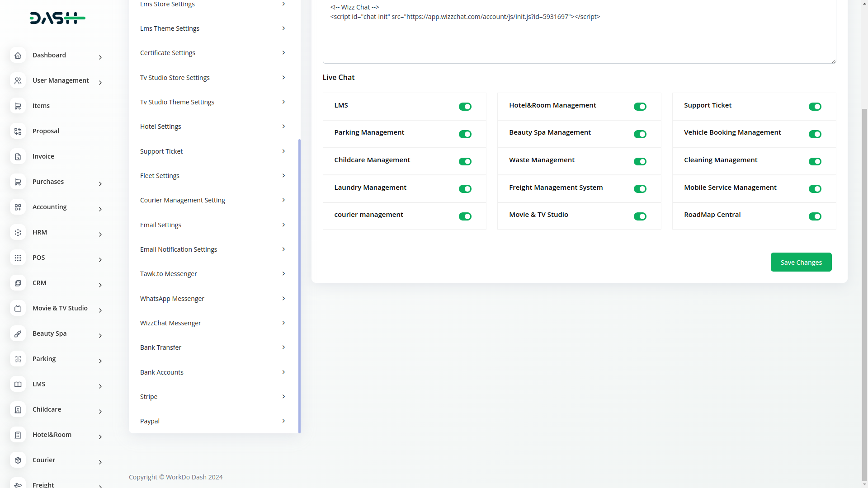The image size is (868, 488).
Task: Toggle RoadMap Central switch
Action: (x=815, y=216)
